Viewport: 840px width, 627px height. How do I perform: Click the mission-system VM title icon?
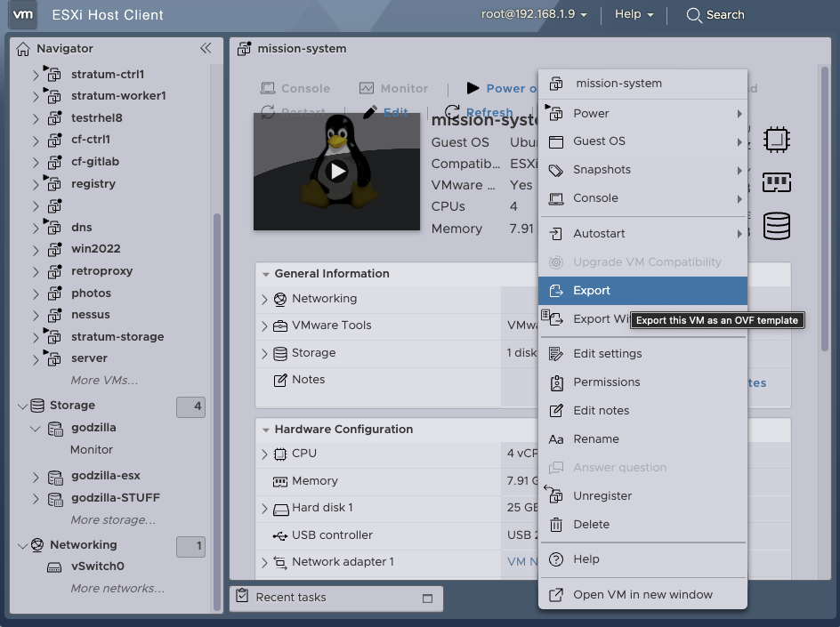pos(245,49)
